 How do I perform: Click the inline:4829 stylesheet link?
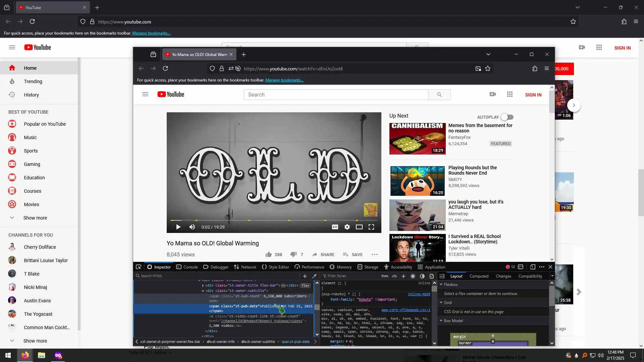click(419, 294)
